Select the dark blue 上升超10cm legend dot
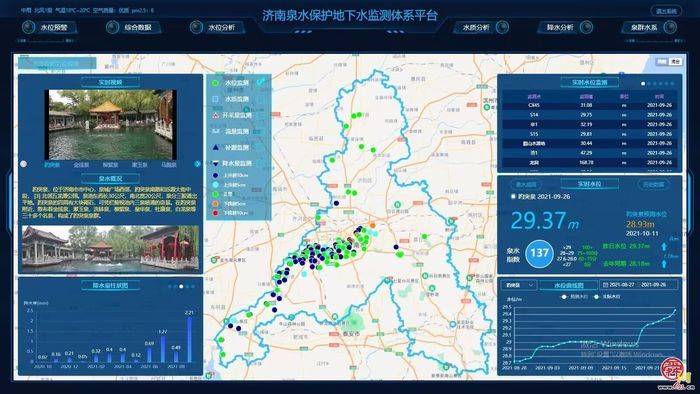Image resolution: width=700 pixels, height=394 pixels. pos(216,175)
